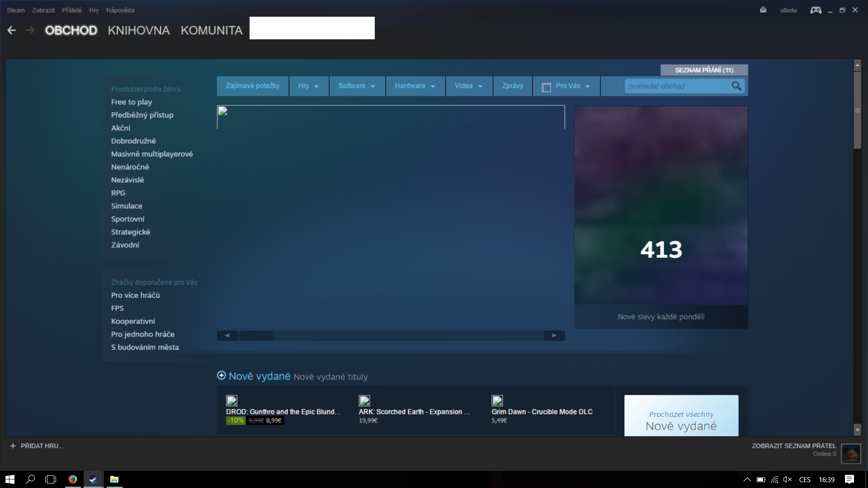Open the Zajímavé položky tab
This screenshot has height=488, width=868.
click(x=253, y=86)
